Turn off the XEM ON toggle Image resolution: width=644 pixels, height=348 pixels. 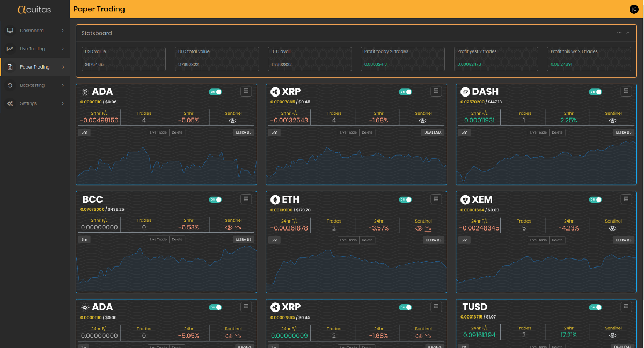click(595, 200)
